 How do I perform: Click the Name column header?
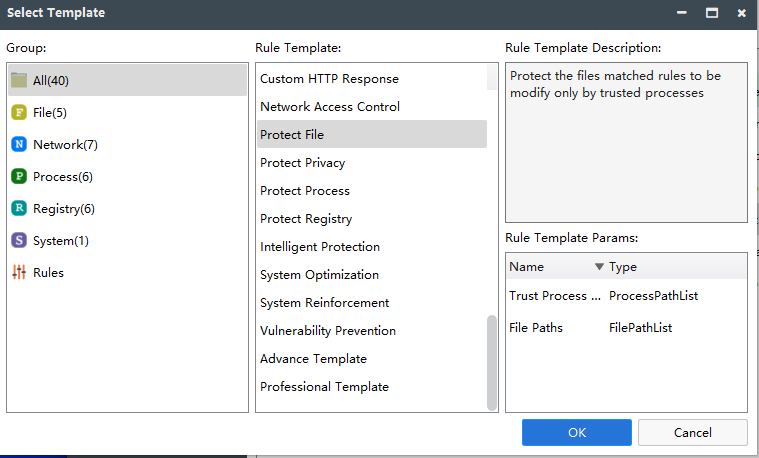pos(527,267)
